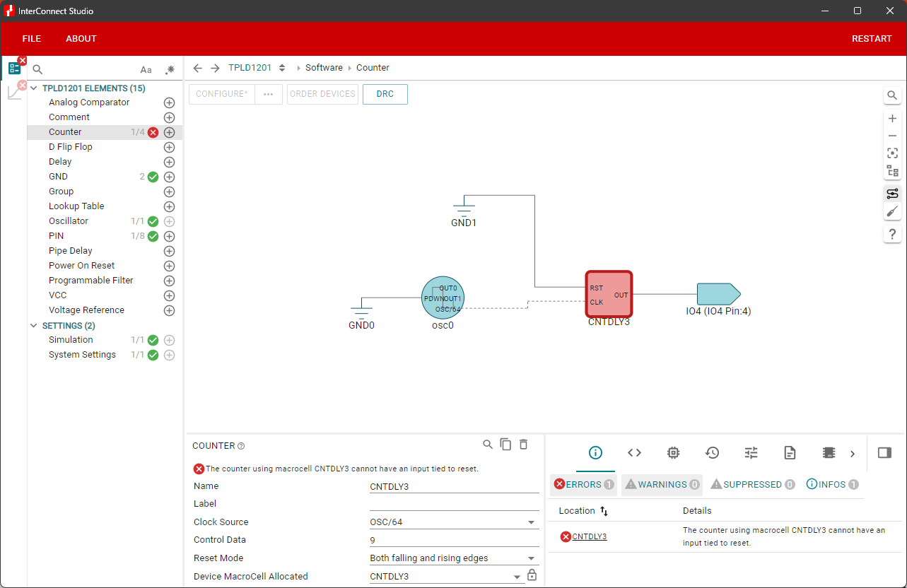Click the RESTART button
907x588 pixels.
tap(872, 39)
